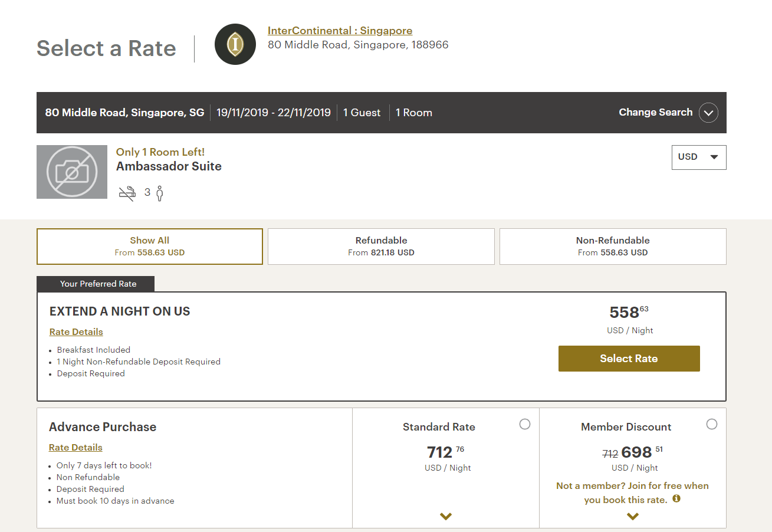Click the no-smoking icon under Ambassador Suite

tap(127, 193)
